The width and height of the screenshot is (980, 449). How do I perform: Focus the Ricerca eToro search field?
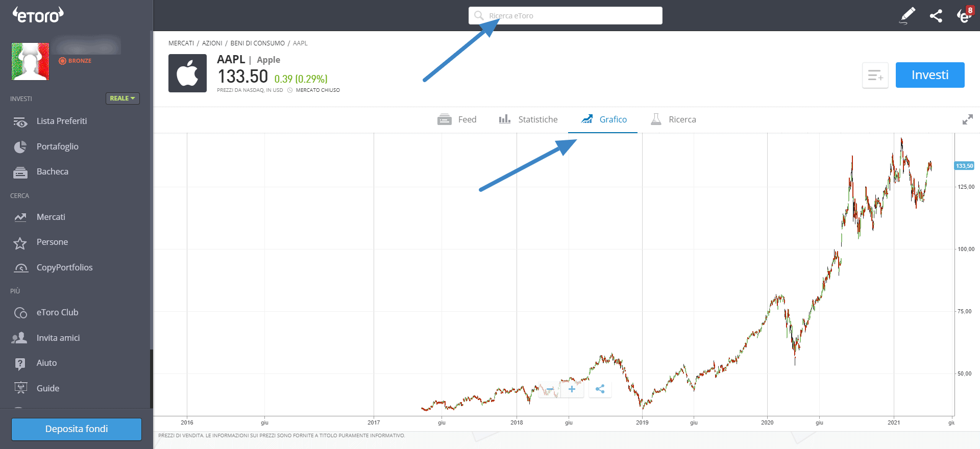566,15
